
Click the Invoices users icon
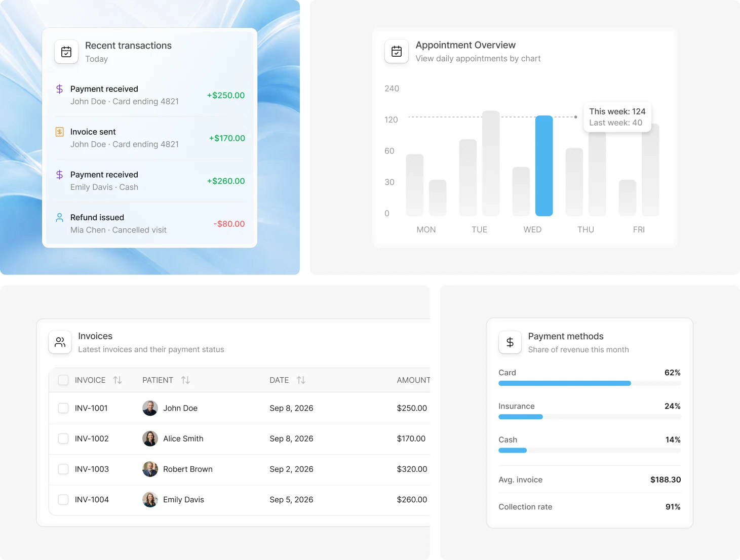(60, 342)
